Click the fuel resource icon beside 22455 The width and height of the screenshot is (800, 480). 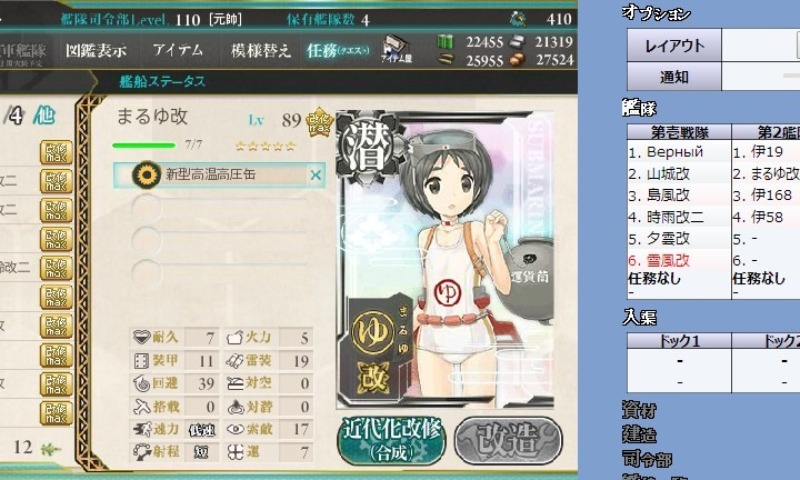[445, 41]
